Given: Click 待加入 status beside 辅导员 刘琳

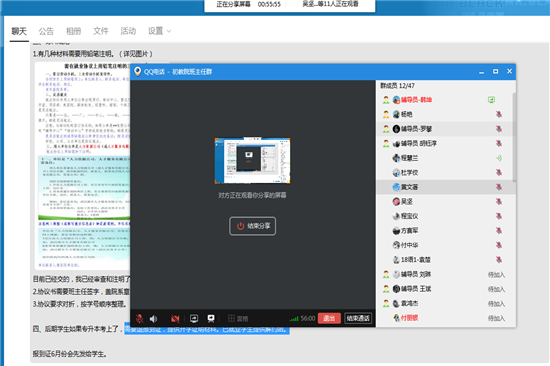Looking at the screenshot, I should coord(496,275).
